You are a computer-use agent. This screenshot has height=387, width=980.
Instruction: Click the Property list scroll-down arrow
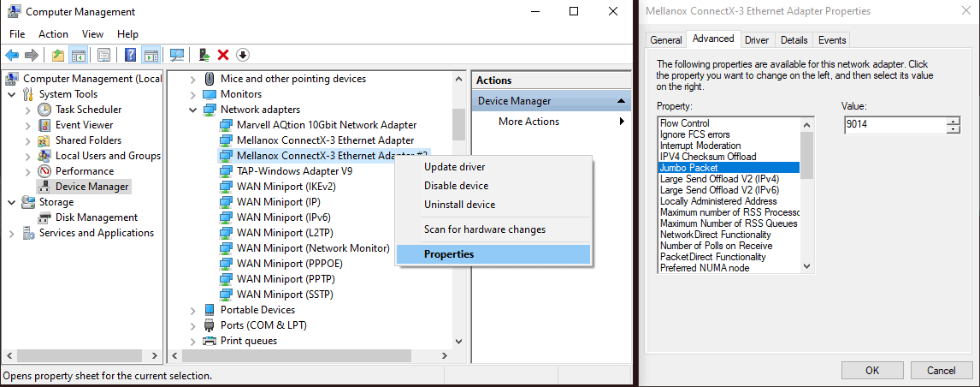(x=806, y=267)
